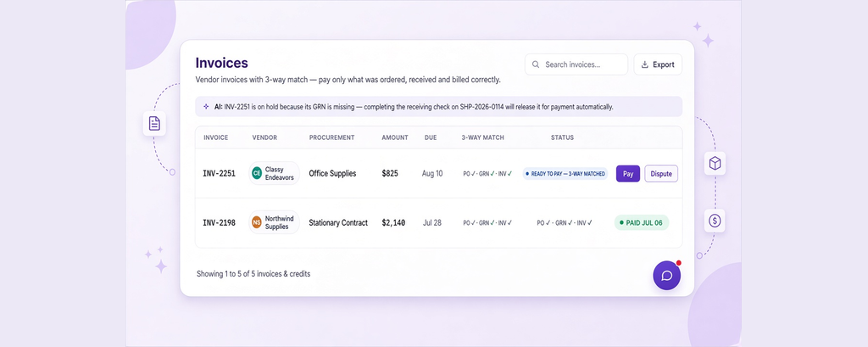Click the document icon beside the card
This screenshot has height=347, width=868.
tap(154, 123)
